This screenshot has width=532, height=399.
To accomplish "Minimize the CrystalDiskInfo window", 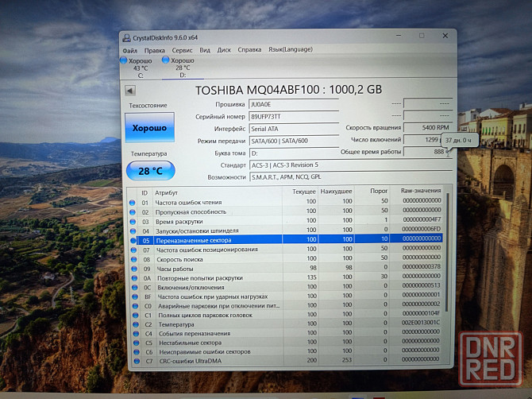I will click(x=399, y=36).
